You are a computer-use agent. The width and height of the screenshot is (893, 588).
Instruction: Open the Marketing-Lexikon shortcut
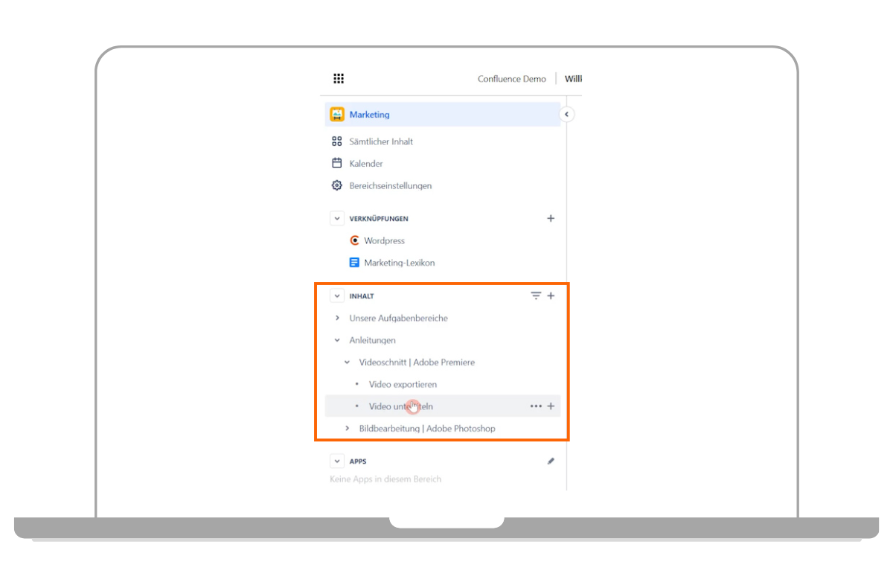pyautogui.click(x=399, y=263)
